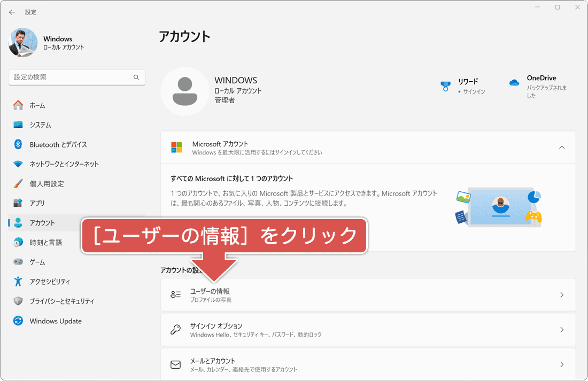Click the Accessibility icon in sidebar
This screenshot has height=381, width=588.
[x=16, y=282]
